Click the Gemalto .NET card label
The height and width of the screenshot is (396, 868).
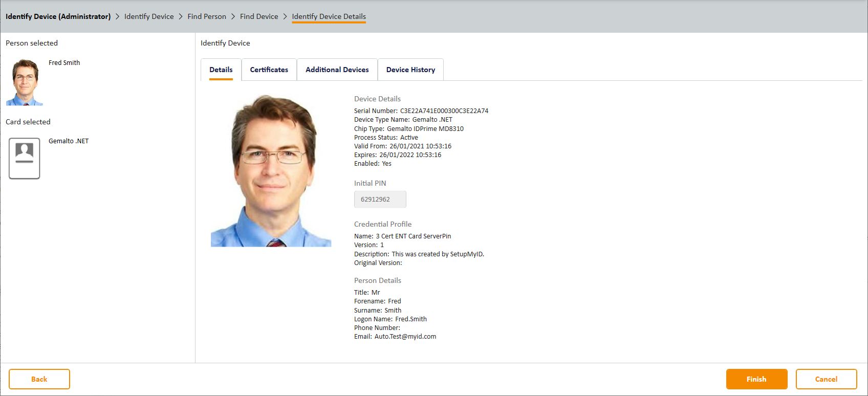tap(69, 141)
